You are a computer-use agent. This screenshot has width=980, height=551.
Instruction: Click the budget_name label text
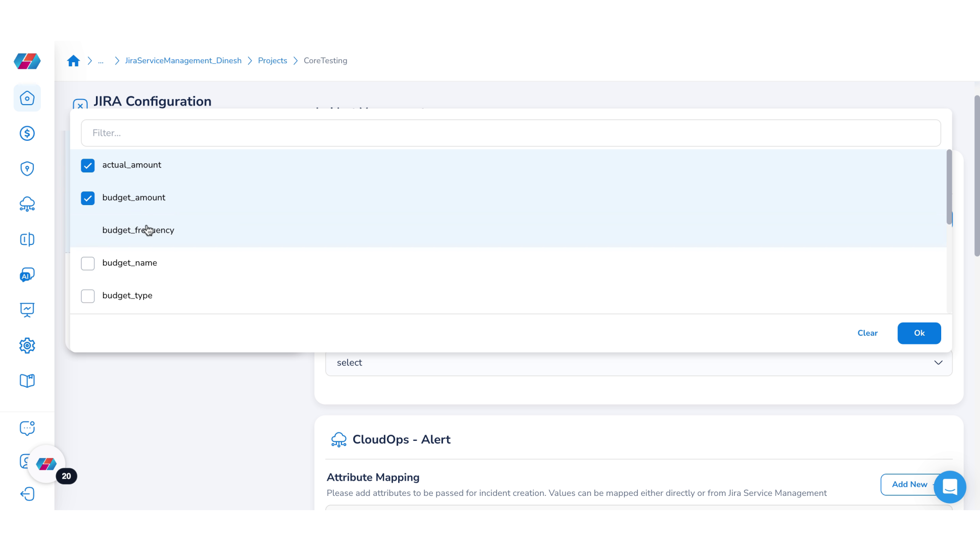click(130, 263)
